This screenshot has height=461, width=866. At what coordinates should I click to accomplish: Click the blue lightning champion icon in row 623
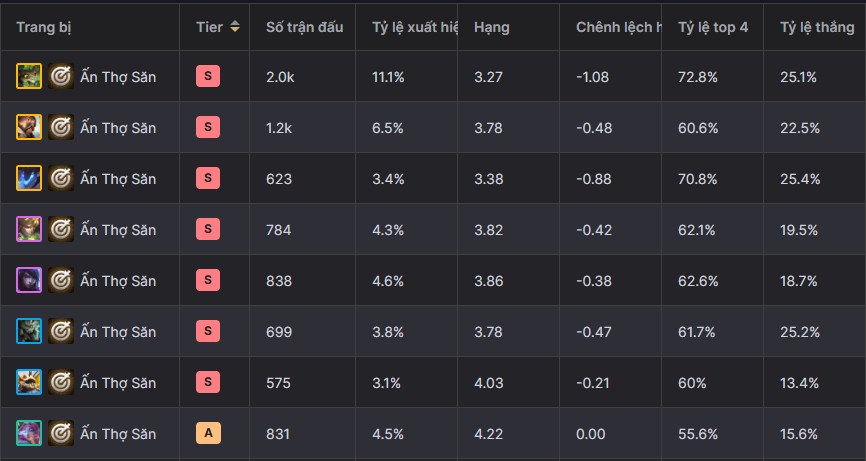click(29, 178)
